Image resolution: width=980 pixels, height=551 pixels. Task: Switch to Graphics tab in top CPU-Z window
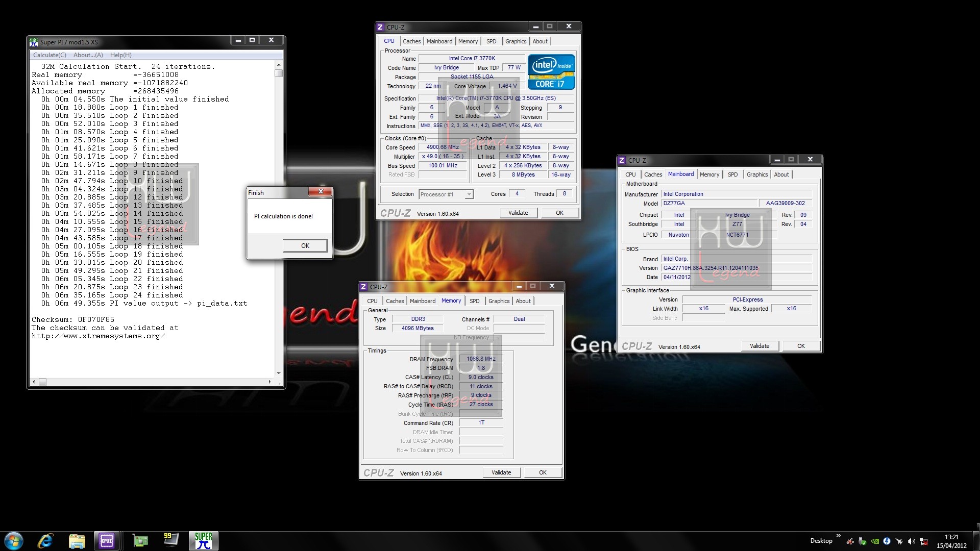point(516,41)
